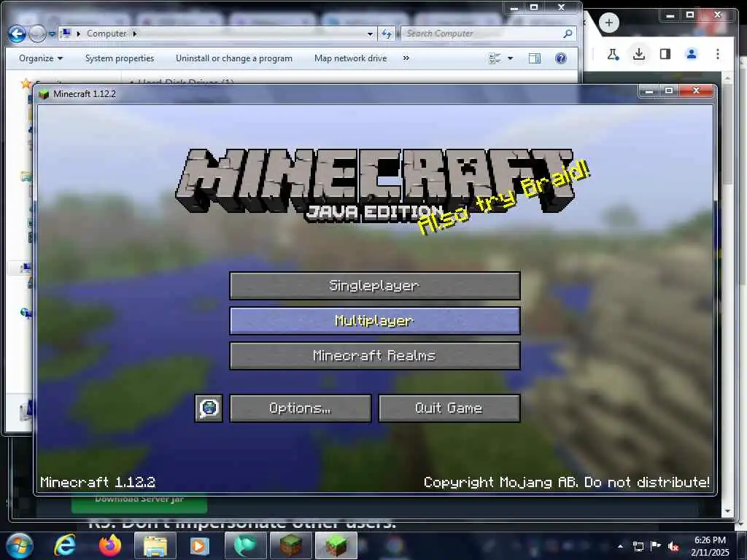Open Minecraft Realms
The image size is (747, 560).
pos(374,356)
